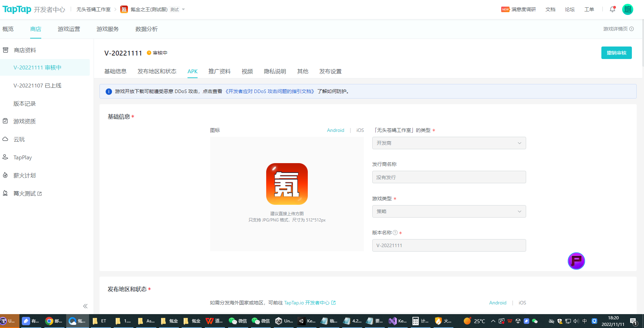Open the 发布设置 sub-tab

click(330, 72)
